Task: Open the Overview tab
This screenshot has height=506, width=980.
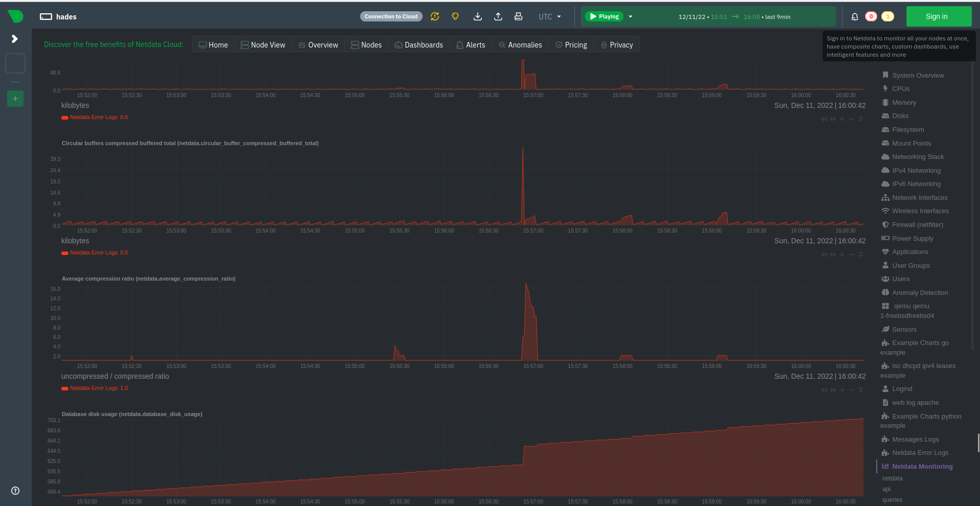Action: [318, 45]
